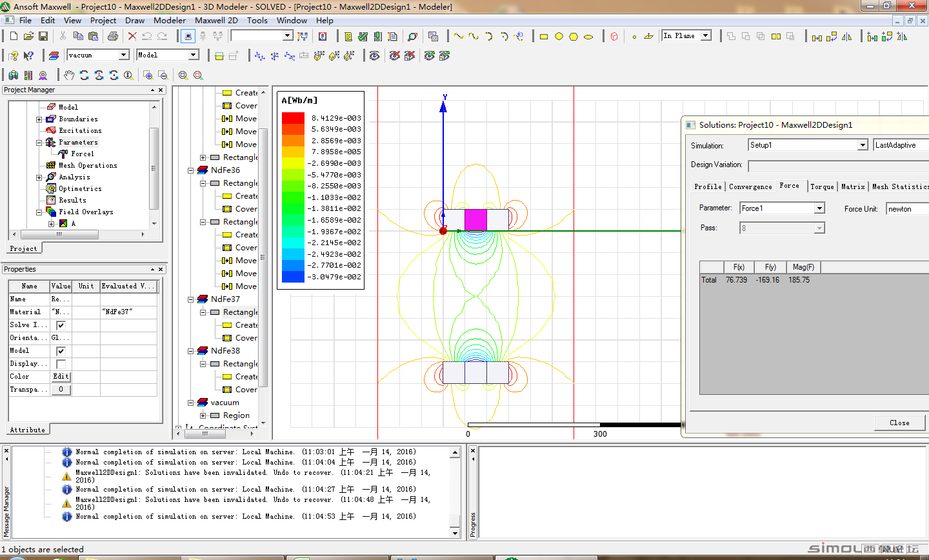Select the Draw point tool
The width and height of the screenshot is (929, 560).
(x=634, y=37)
